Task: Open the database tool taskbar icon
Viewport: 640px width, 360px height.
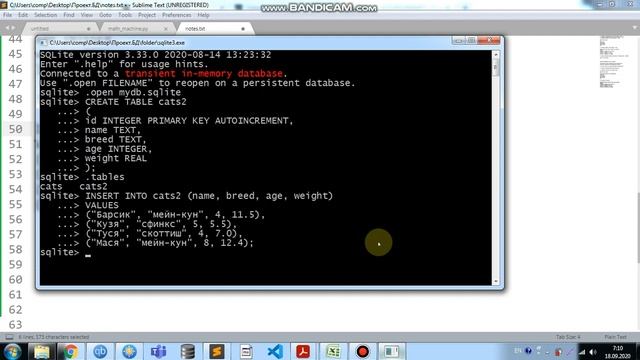Action: click(x=187, y=351)
